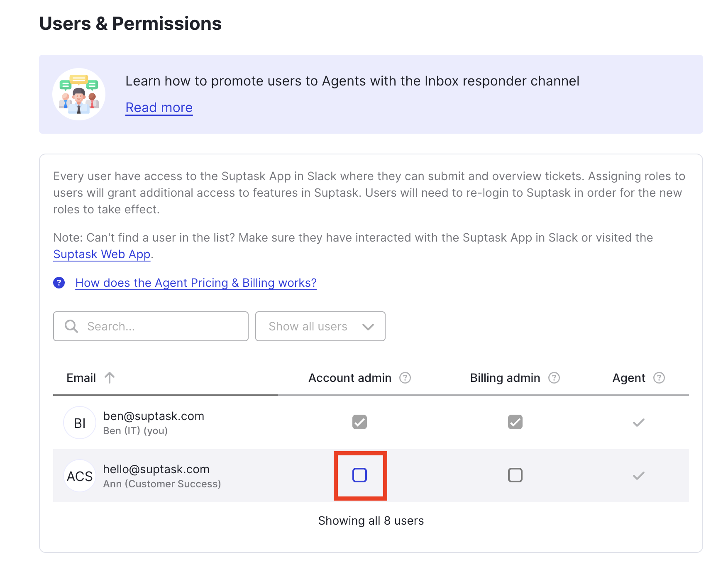Click the ACS avatar for hello@suptask.com
This screenshot has height=572, width=728.
[80, 476]
